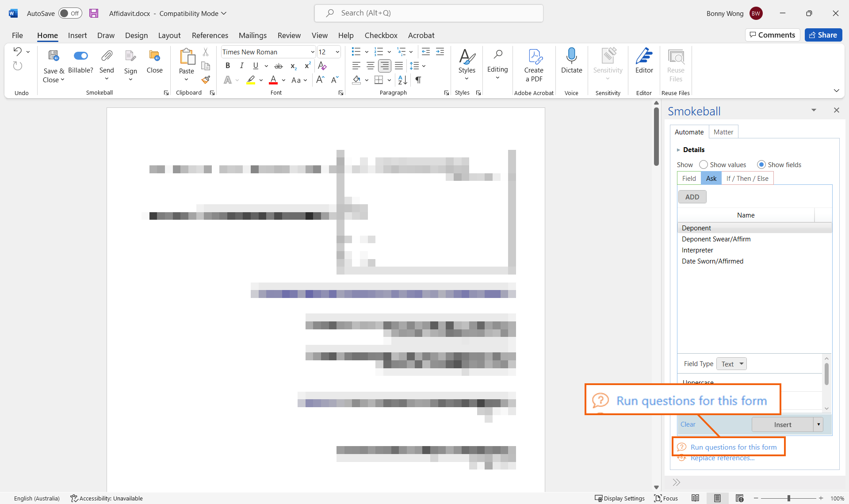Switch to the Field tab
849x504 pixels.
(689, 178)
